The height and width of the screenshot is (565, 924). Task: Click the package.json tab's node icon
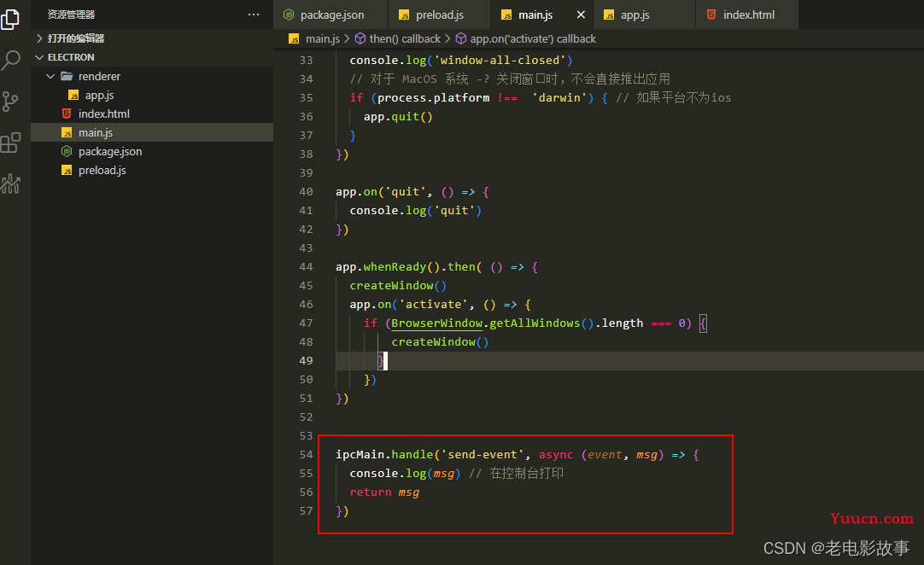[289, 15]
